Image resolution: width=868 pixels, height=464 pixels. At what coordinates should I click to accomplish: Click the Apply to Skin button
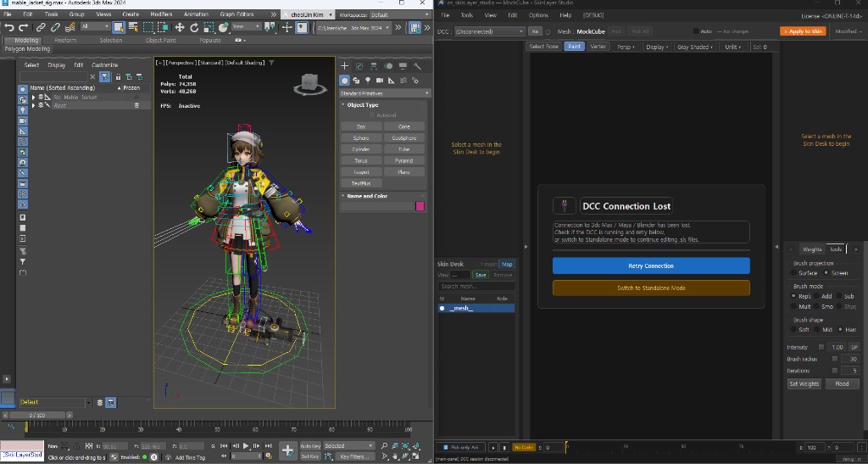click(x=803, y=31)
